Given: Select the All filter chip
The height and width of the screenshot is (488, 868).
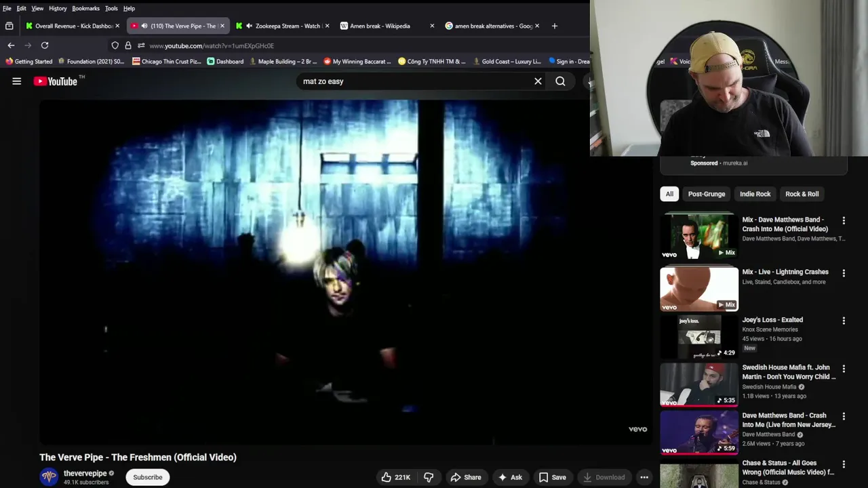Looking at the screenshot, I should coord(669,194).
